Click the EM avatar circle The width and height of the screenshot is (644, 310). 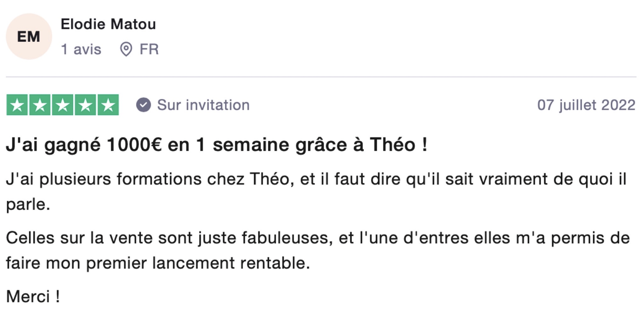pos(29,36)
